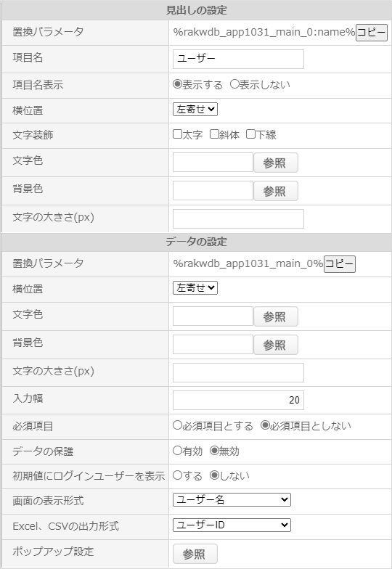Open the heading 横位置 dropdown
392x569 pixels.
click(195, 109)
